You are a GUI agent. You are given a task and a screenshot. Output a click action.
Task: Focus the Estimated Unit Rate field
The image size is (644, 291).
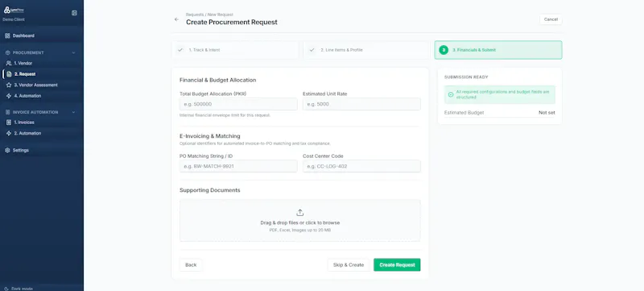[x=361, y=104]
